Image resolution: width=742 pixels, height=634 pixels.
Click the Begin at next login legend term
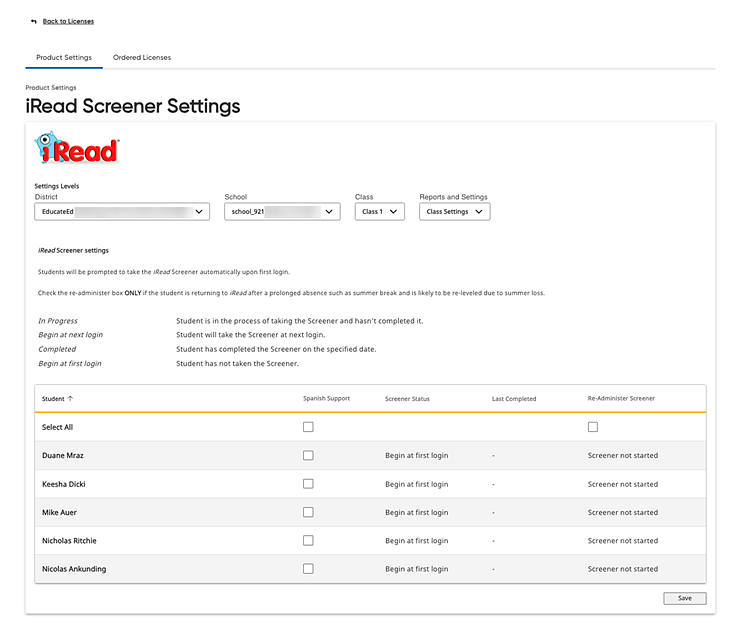tap(71, 335)
